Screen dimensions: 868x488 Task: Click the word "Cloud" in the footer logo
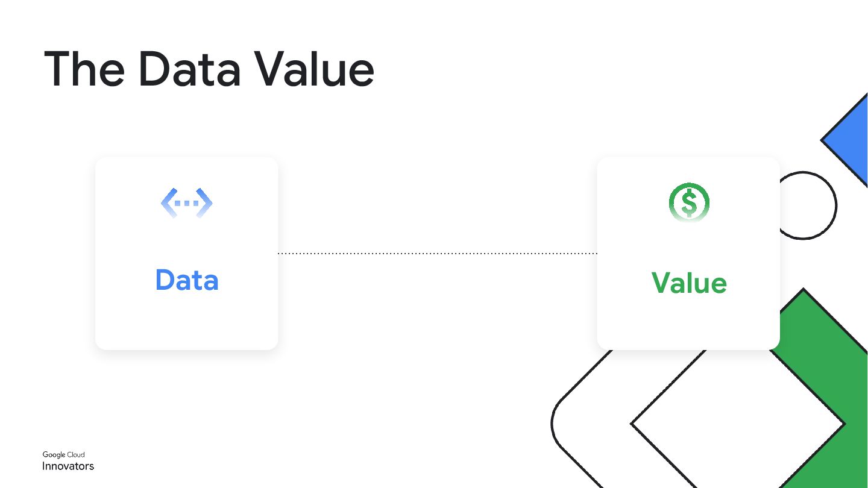point(76,455)
